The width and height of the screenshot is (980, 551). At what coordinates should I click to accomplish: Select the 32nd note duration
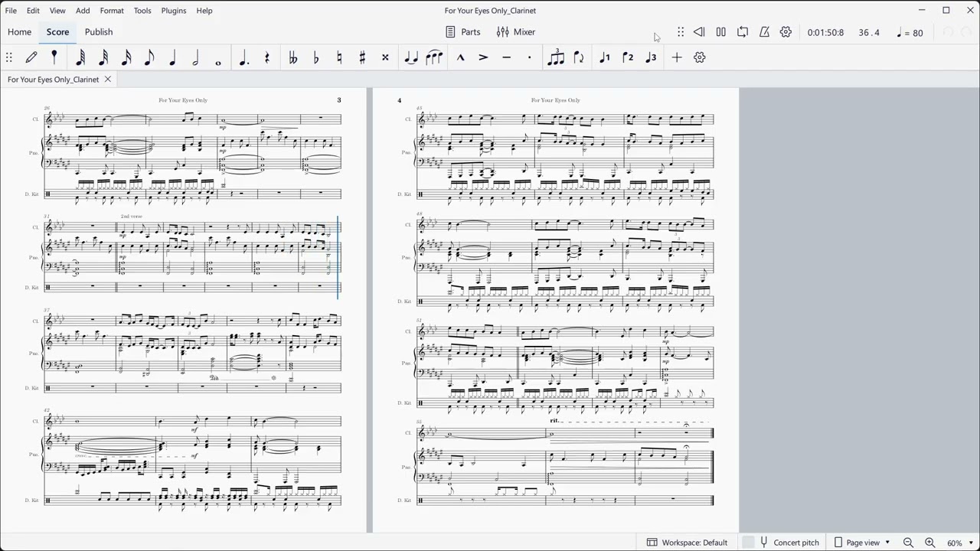[103, 57]
